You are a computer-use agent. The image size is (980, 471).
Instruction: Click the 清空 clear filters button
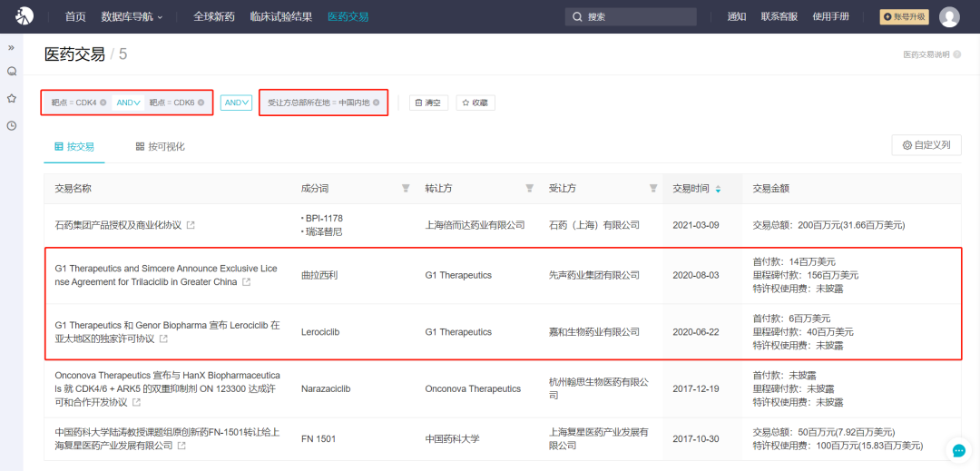click(x=428, y=103)
